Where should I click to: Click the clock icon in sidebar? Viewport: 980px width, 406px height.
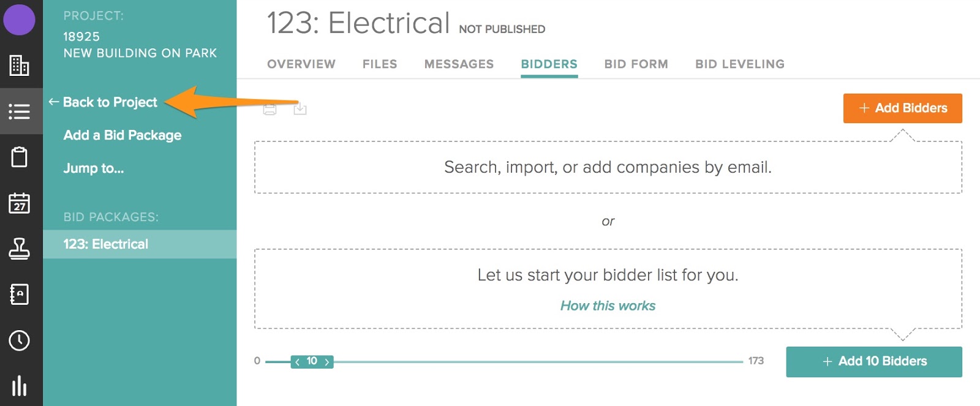pyautogui.click(x=19, y=340)
